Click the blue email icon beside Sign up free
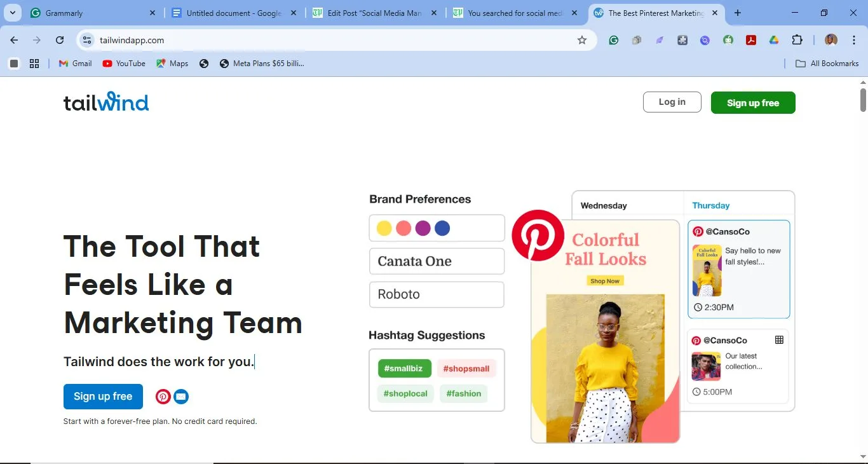 (x=181, y=397)
